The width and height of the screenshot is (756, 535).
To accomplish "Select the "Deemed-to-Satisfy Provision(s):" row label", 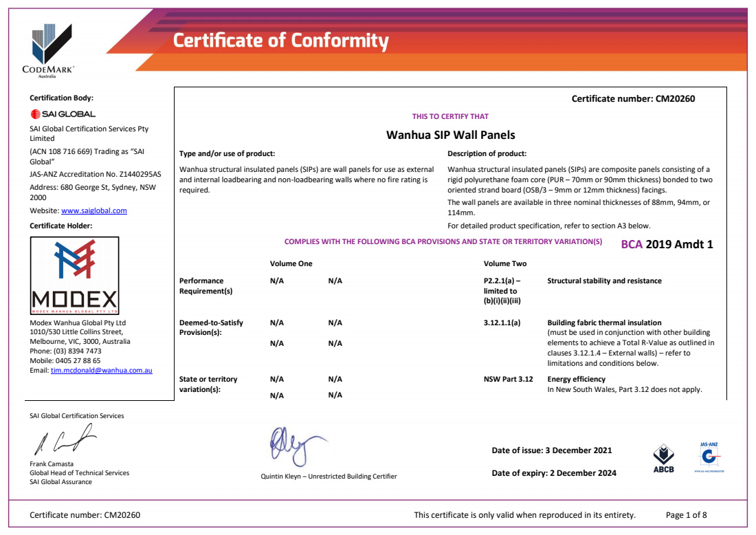I will [x=211, y=327].
